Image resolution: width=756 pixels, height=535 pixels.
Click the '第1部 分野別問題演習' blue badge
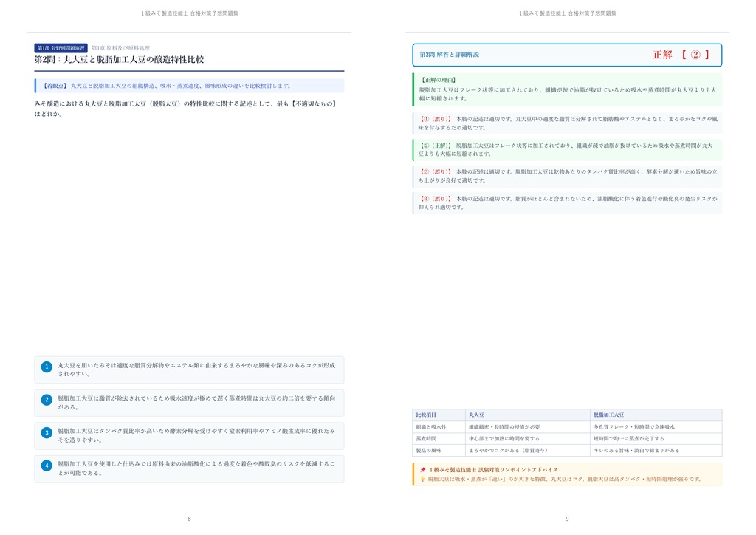coord(61,48)
